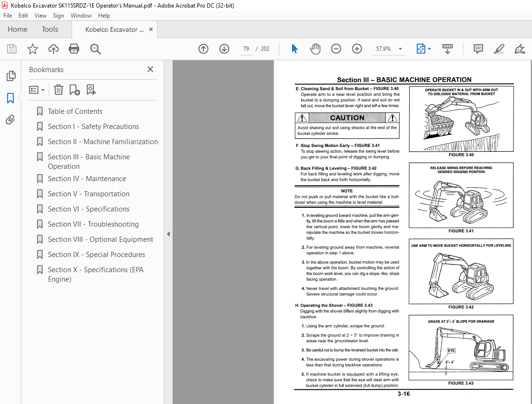Close the Kobelco Excavator document tab
The height and width of the screenshot is (404, 532).
(x=151, y=29)
